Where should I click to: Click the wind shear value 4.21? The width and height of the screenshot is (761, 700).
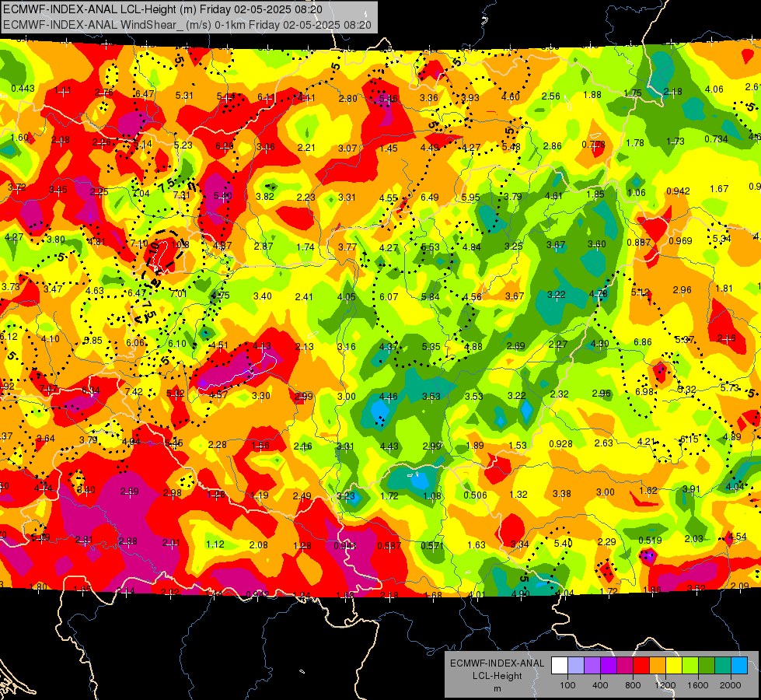645,442
